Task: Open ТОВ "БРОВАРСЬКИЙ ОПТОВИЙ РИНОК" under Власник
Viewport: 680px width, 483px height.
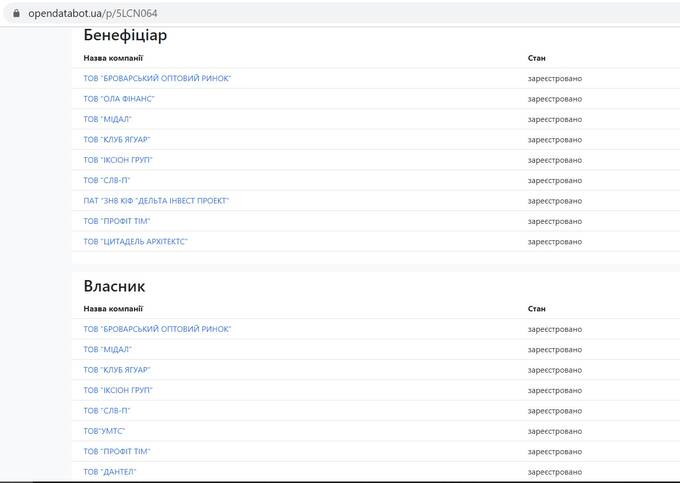Action: point(157,329)
